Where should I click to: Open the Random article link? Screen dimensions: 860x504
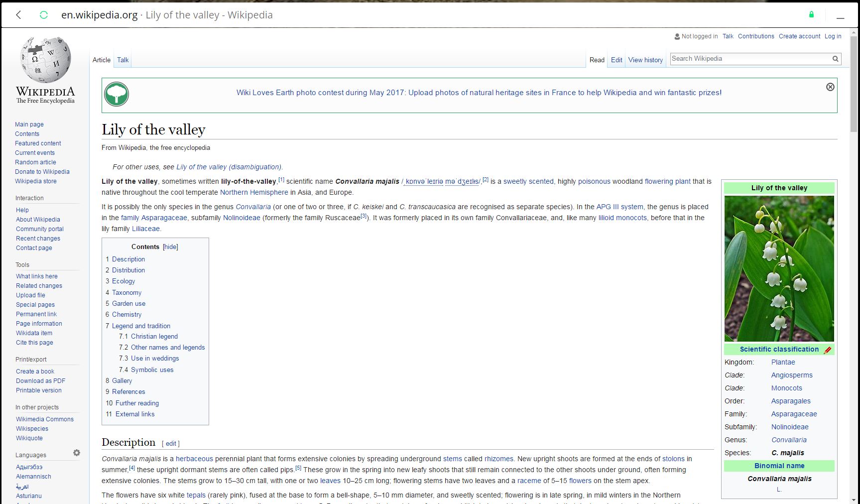click(35, 162)
